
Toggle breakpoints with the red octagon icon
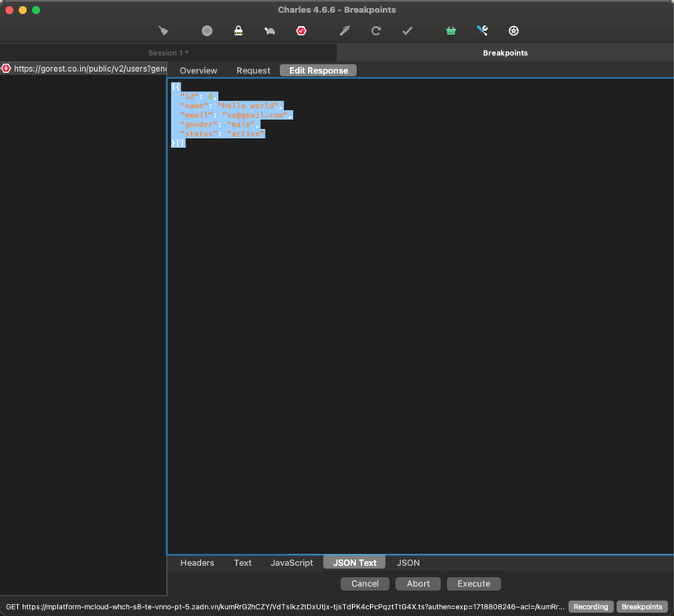[301, 30]
